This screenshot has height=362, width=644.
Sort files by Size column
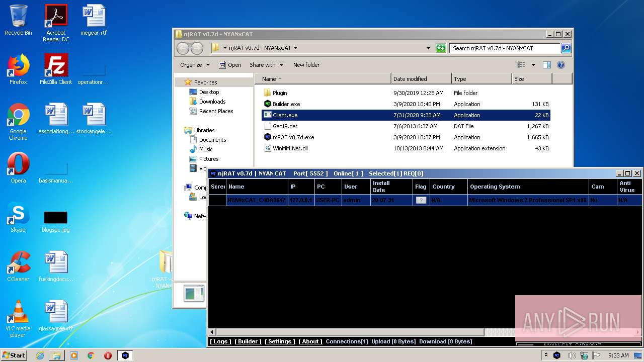point(532,79)
